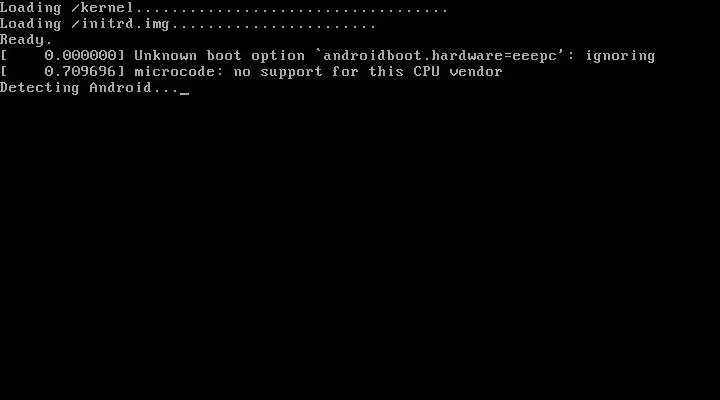Image resolution: width=720 pixels, height=400 pixels.
Task: Click the /kernel path text
Action: 102,8
